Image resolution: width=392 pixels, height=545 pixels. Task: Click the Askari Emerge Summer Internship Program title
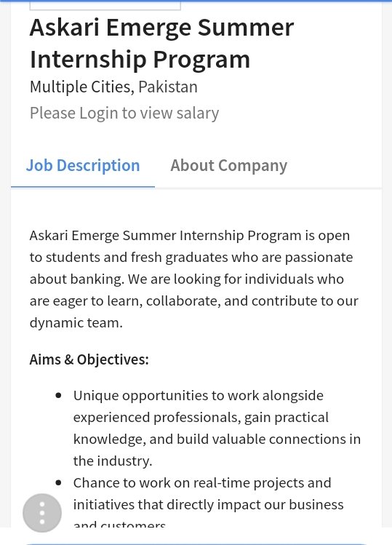pos(161,44)
